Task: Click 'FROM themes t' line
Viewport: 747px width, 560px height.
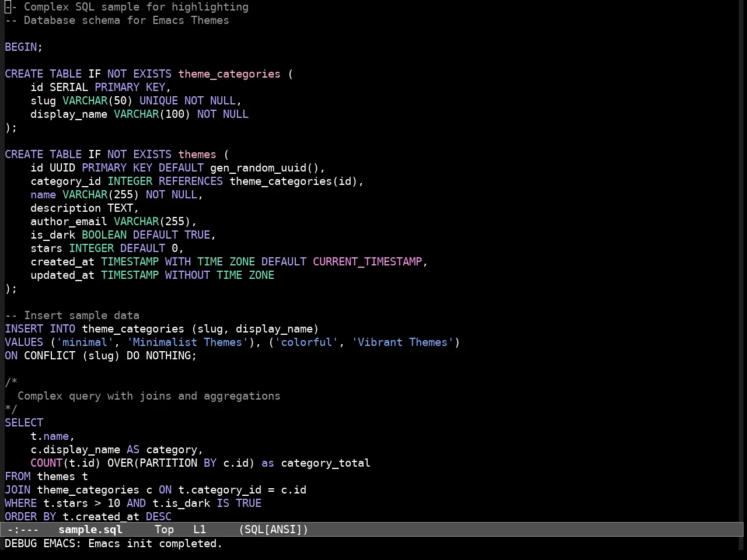Action: 47,477
